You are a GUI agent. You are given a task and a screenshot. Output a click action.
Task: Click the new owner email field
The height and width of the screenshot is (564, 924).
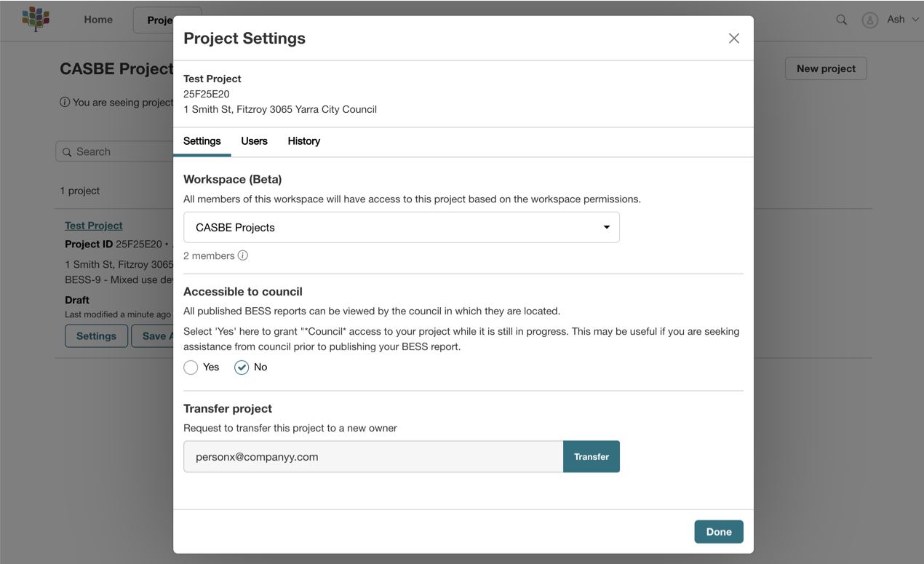point(373,456)
